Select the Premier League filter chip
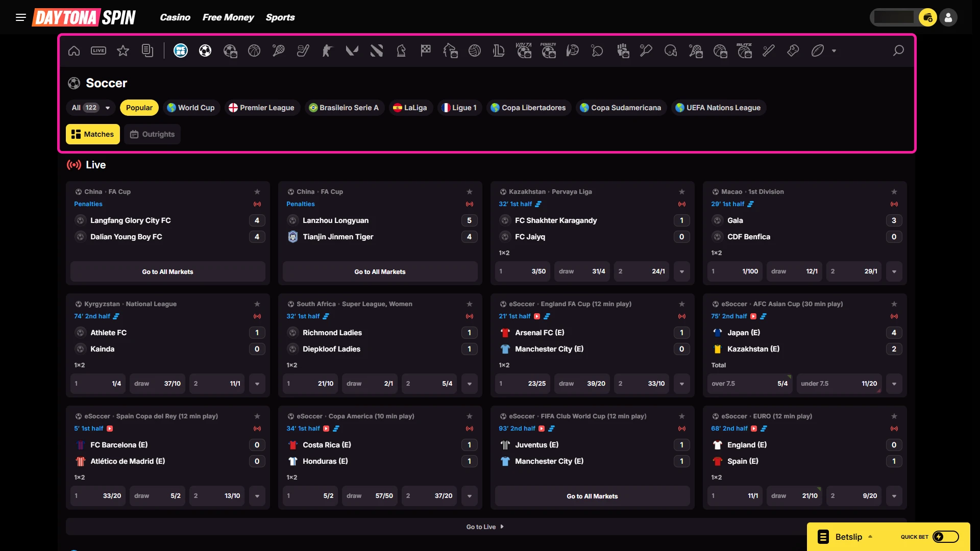The image size is (980, 551). (x=262, y=108)
